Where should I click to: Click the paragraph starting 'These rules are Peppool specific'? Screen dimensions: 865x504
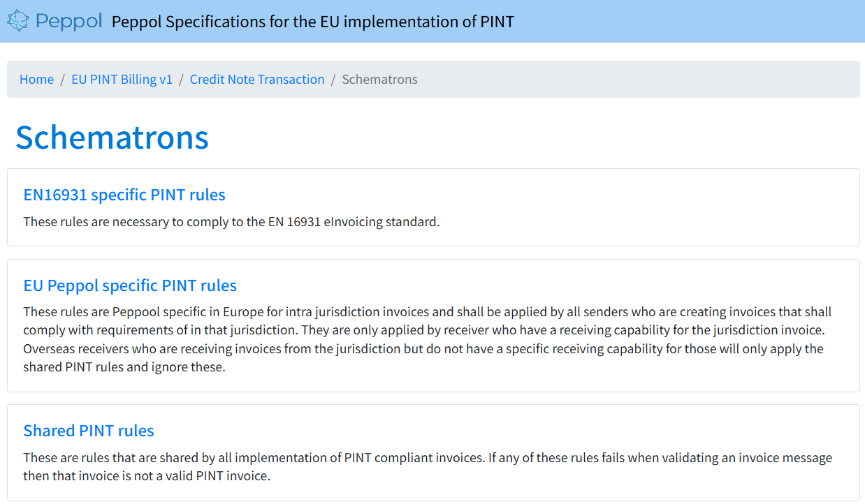tap(428, 339)
